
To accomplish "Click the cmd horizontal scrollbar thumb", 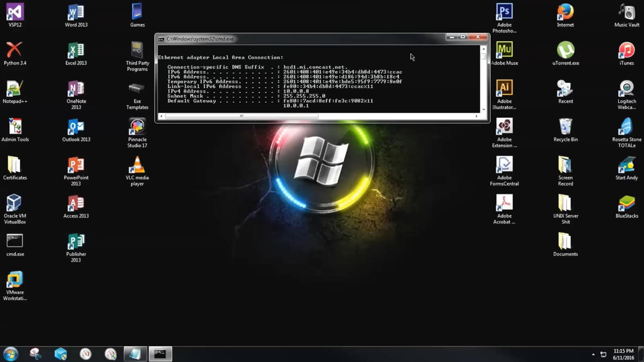I will (242, 116).
